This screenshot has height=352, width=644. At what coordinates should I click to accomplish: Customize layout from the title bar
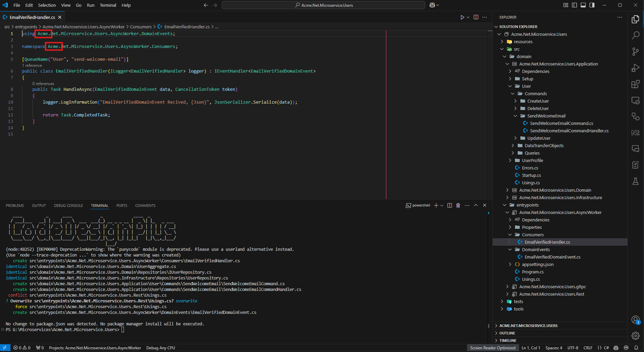(x=566, y=5)
